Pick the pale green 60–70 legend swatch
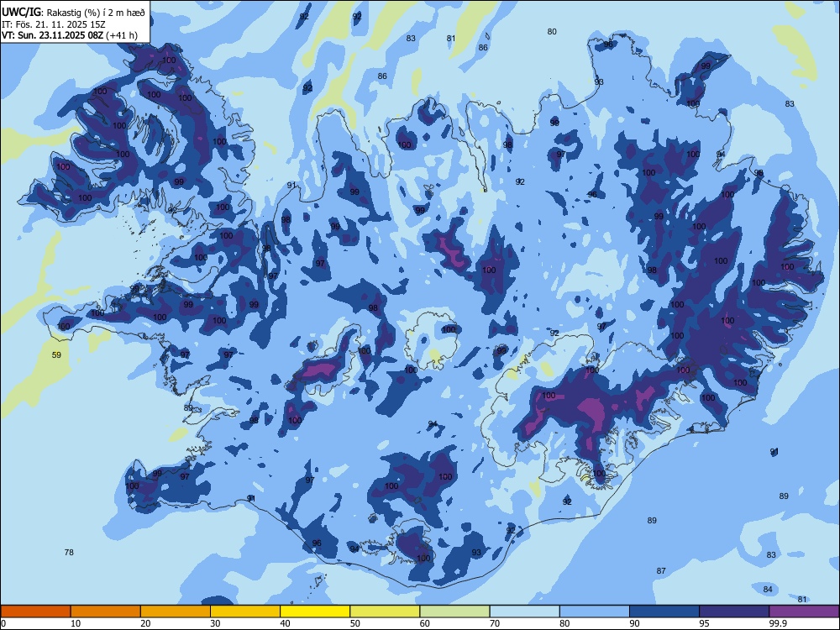This screenshot has width=840, height=630. pyautogui.click(x=454, y=612)
